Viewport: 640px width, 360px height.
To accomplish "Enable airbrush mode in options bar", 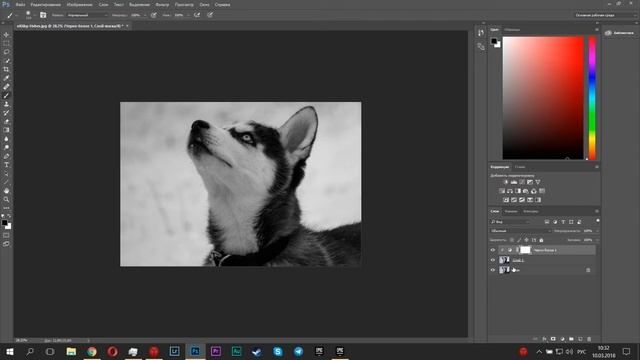I will coord(197,15).
